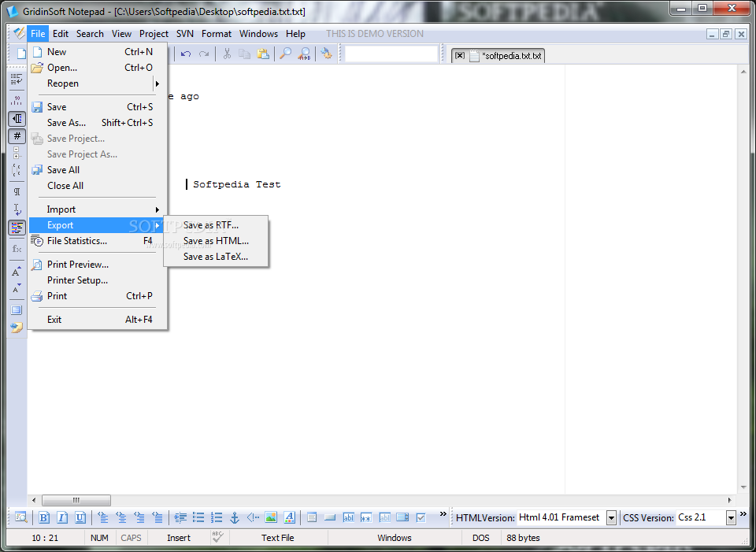Viewport: 756px width, 552px height.
Task: Toggle word wrap icon in left sidebar
Action: (17, 80)
